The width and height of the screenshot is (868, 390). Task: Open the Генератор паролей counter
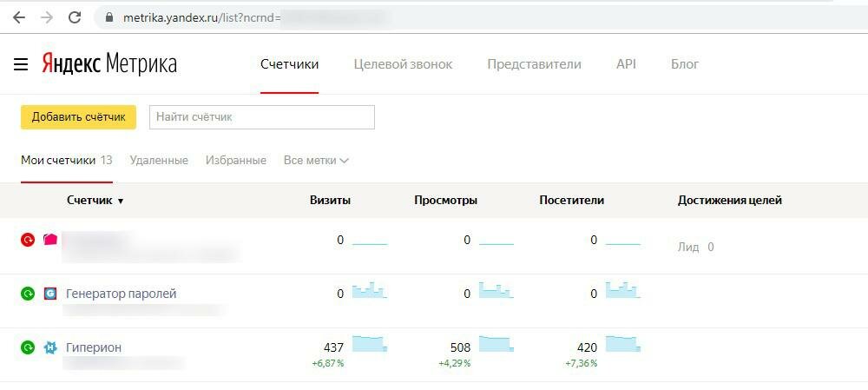point(121,294)
